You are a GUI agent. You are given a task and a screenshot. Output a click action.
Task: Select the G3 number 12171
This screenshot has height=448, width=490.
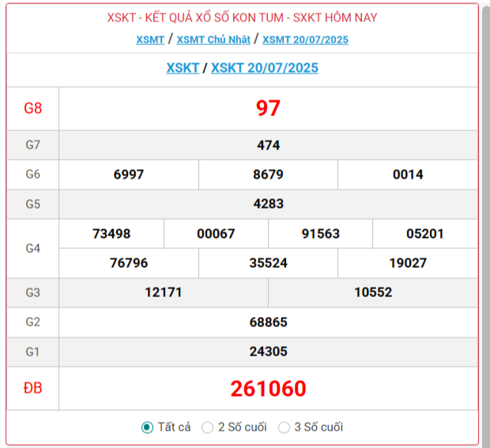point(164,292)
